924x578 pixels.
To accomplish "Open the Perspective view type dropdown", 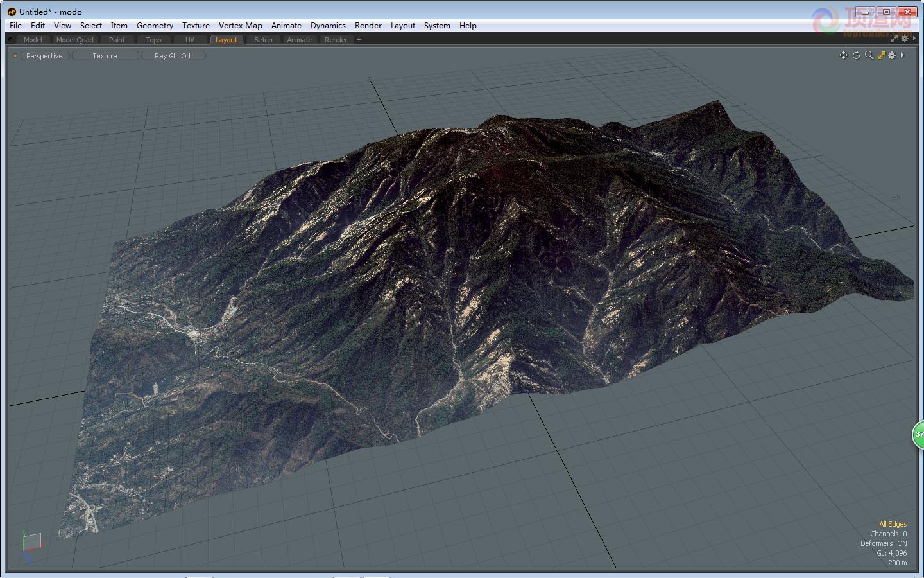I will (x=45, y=56).
